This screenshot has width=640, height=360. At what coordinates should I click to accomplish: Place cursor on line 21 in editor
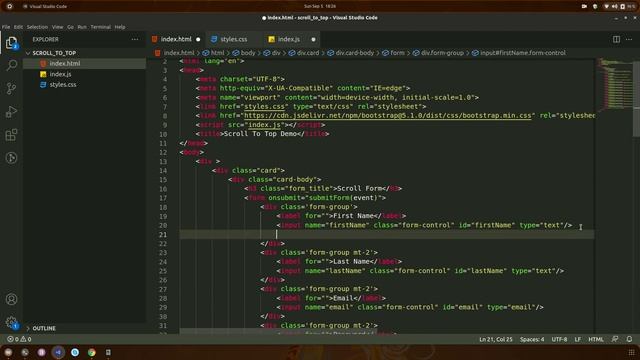[x=387, y=234]
